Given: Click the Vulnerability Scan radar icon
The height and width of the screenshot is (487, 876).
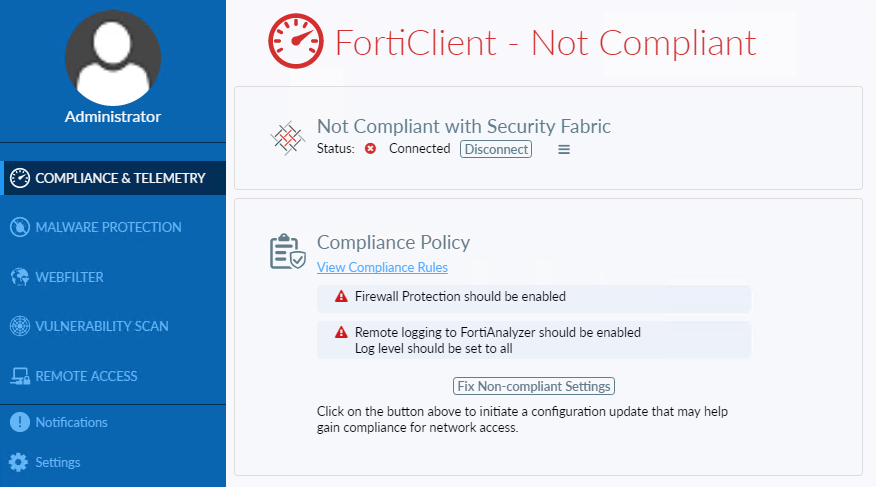Looking at the screenshot, I should tap(19, 326).
